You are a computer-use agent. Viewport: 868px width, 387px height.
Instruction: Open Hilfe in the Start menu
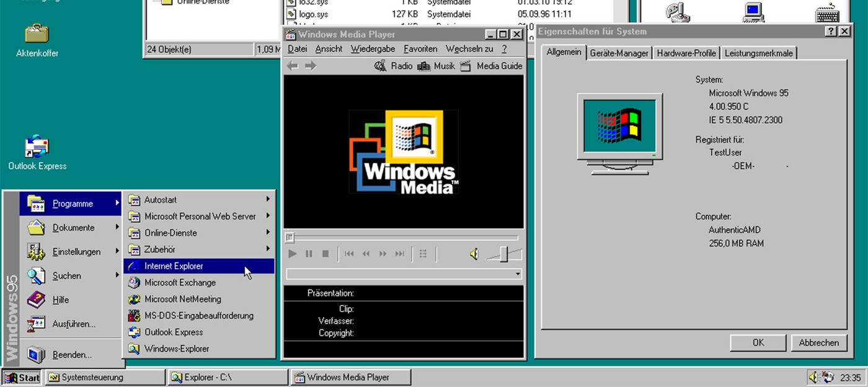pos(70,300)
